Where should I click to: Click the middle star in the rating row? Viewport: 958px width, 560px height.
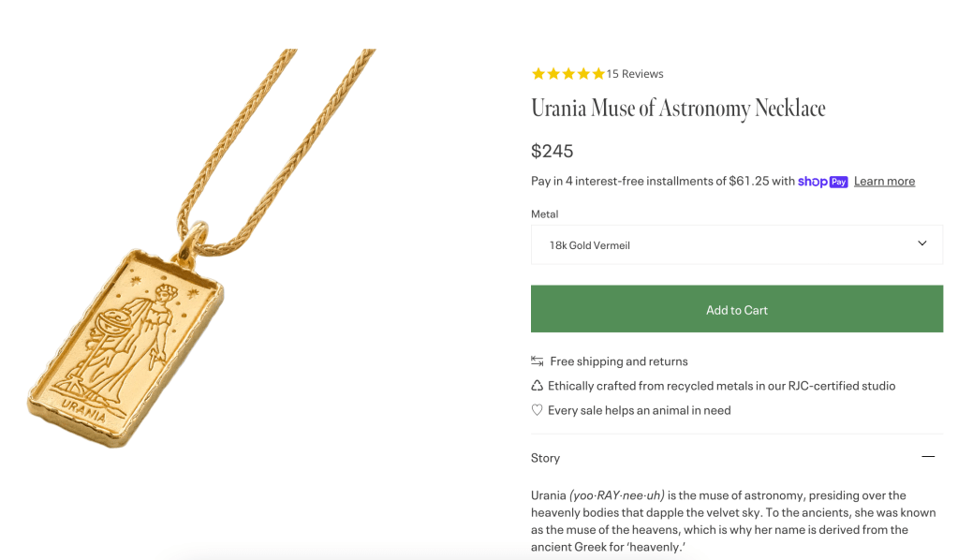coord(567,72)
